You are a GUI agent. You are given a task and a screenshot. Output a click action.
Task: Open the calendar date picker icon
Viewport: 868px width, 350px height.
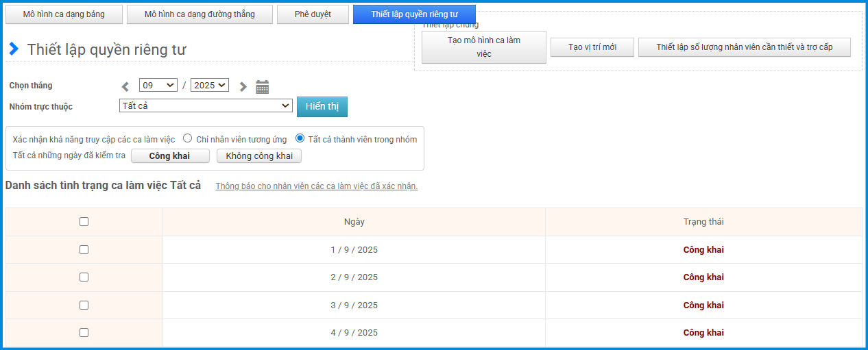pos(262,86)
